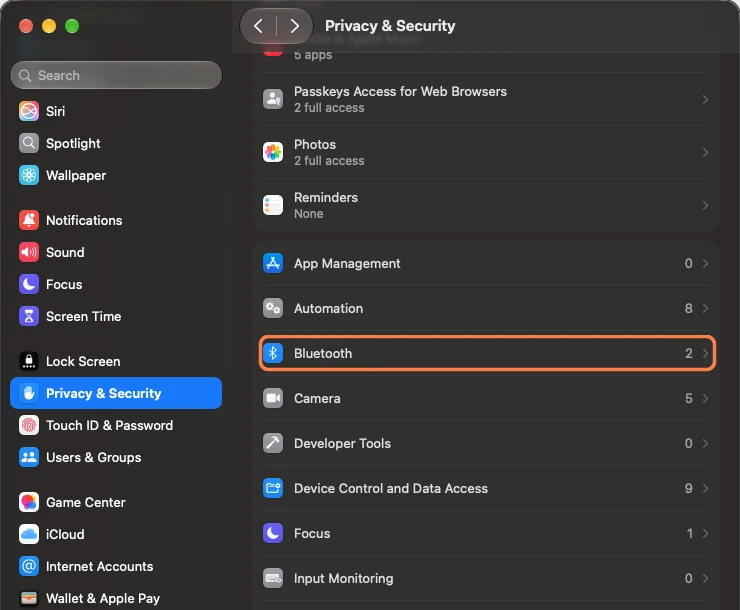This screenshot has width=740, height=610.
Task: Click the Bluetooth count value 2
Action: [689, 353]
